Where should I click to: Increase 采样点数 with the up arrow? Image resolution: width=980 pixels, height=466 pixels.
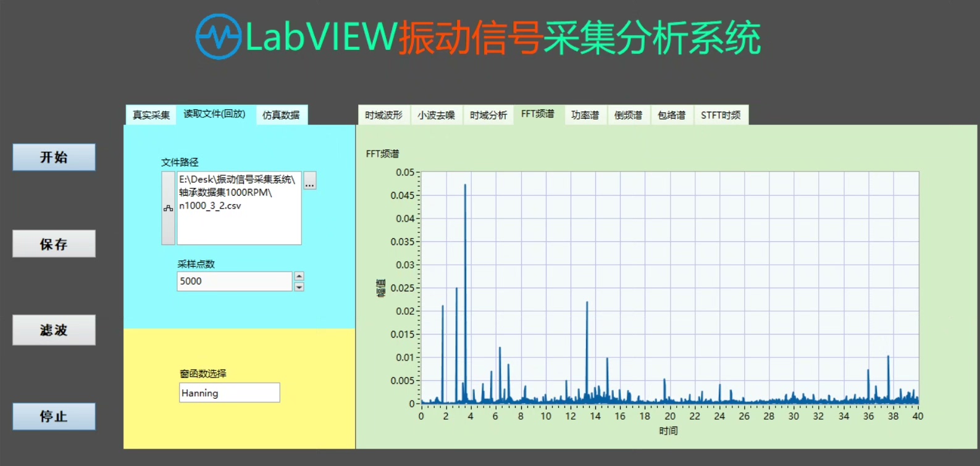[x=299, y=277]
